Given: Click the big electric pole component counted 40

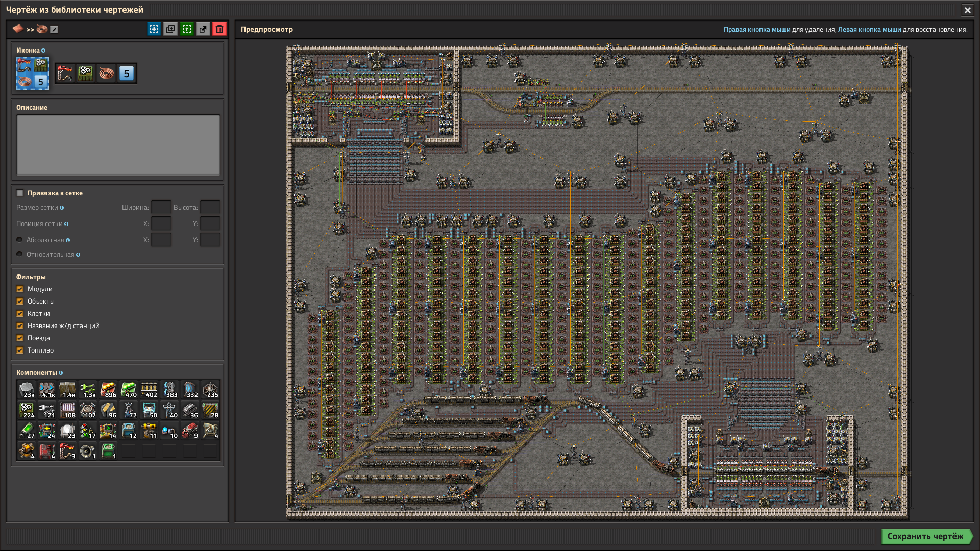Looking at the screenshot, I should (x=169, y=410).
